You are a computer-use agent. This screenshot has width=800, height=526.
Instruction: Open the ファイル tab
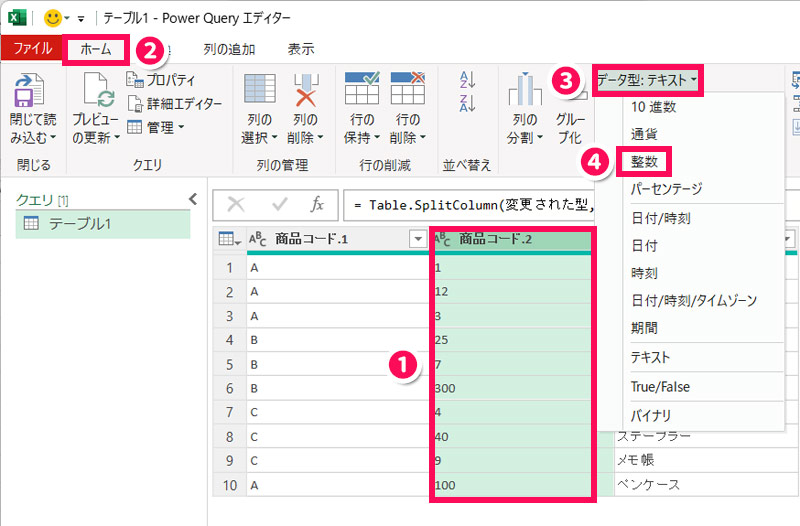(x=32, y=48)
